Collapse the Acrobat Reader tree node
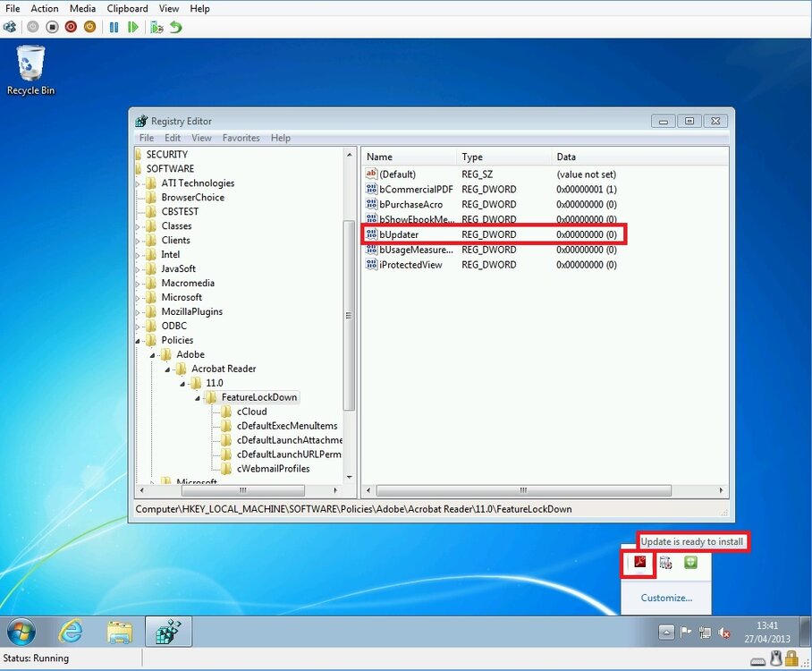This screenshot has width=812, height=671. (x=167, y=369)
